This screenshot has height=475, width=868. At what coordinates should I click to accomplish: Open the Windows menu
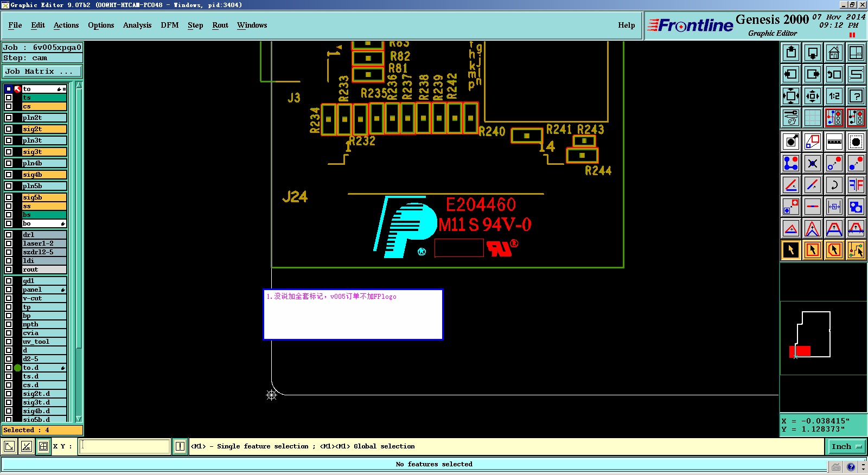pos(252,25)
